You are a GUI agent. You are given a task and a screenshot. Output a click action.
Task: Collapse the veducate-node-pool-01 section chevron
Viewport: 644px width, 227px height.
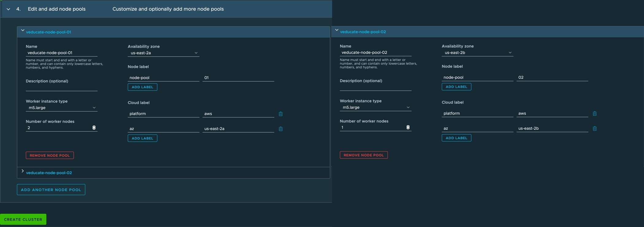point(23,30)
